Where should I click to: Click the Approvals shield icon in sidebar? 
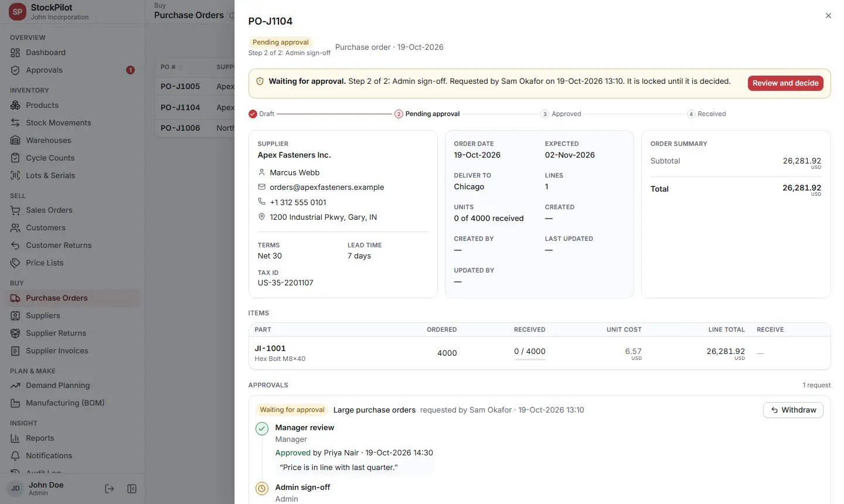coord(15,70)
